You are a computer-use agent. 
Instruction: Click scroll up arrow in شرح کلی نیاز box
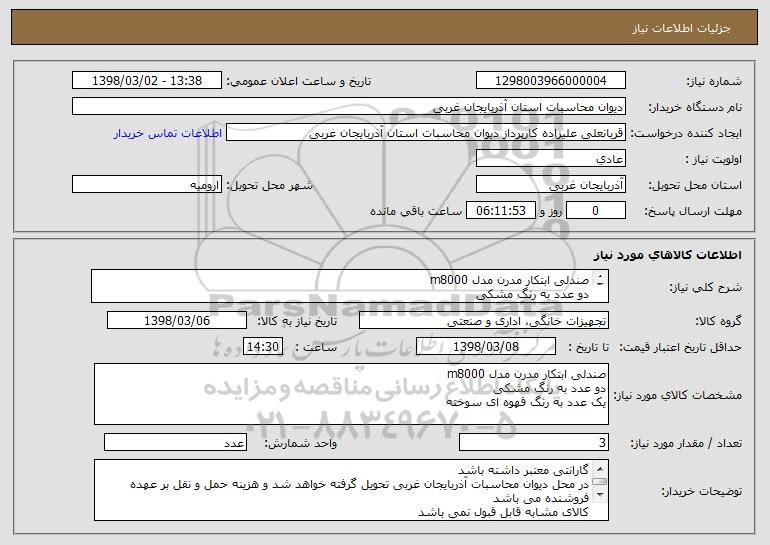click(600, 277)
